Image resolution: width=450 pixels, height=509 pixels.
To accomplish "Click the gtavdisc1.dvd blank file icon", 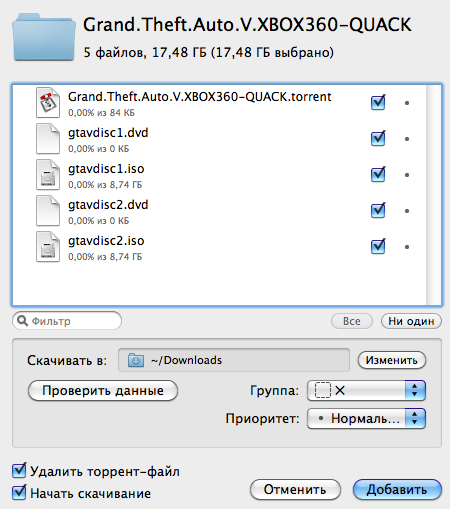I will tap(48, 139).
